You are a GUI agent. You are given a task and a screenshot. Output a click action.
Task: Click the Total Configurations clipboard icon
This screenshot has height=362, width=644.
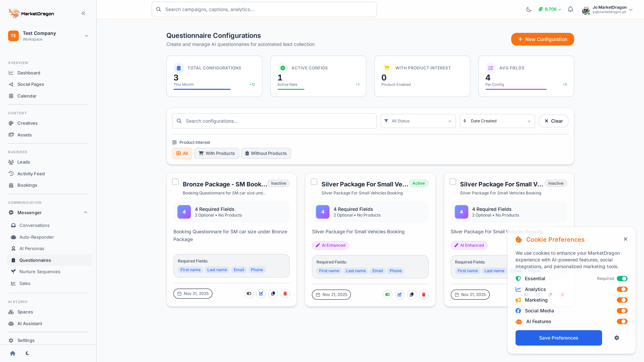[179, 68]
